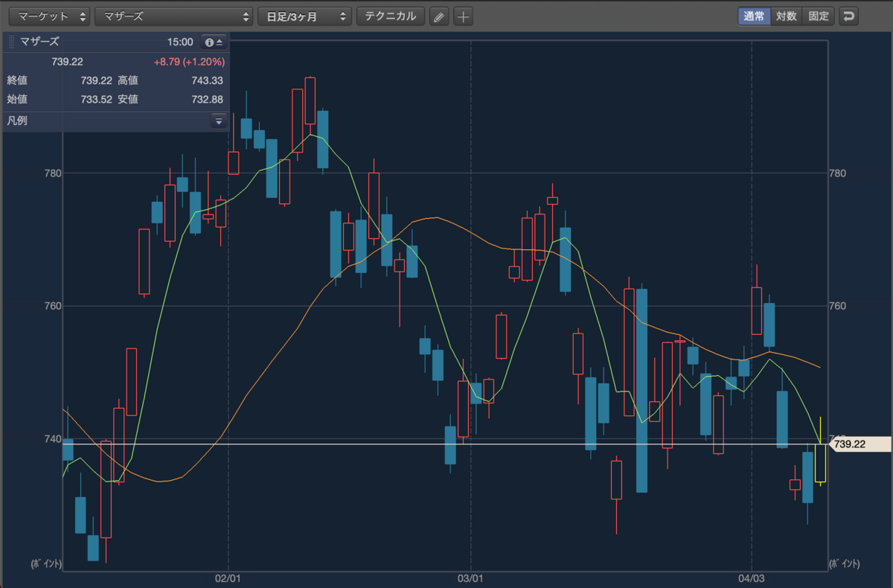Click the return arrow reset icon
The width and height of the screenshot is (893, 588).
[848, 16]
